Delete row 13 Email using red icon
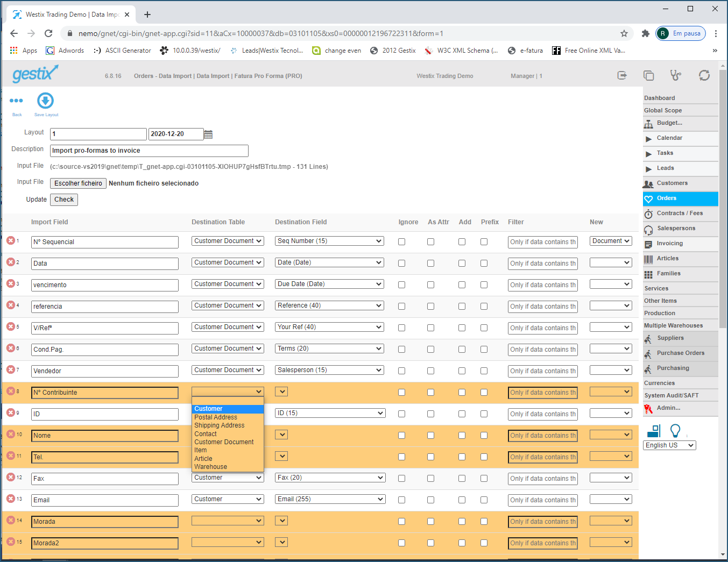728x562 pixels. (x=11, y=499)
